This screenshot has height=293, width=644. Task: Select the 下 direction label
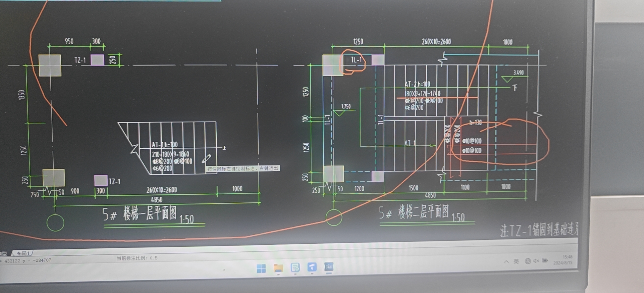click(515, 88)
